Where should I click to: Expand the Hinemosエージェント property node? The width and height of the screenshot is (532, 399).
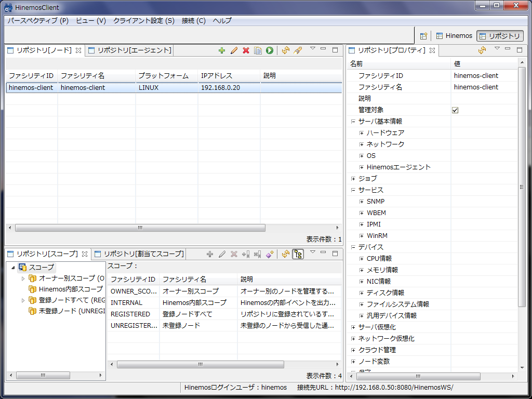tap(362, 167)
